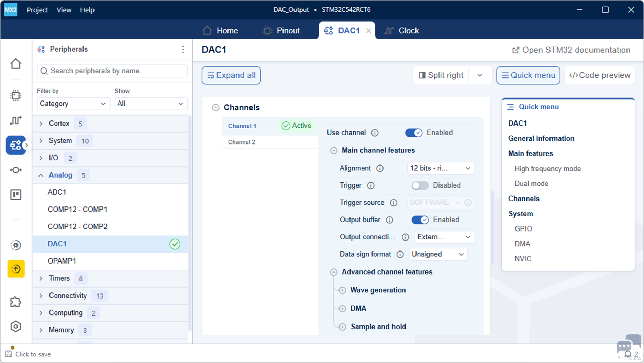Open the Output connection dropdown
The height and width of the screenshot is (363, 644).
coord(444,237)
